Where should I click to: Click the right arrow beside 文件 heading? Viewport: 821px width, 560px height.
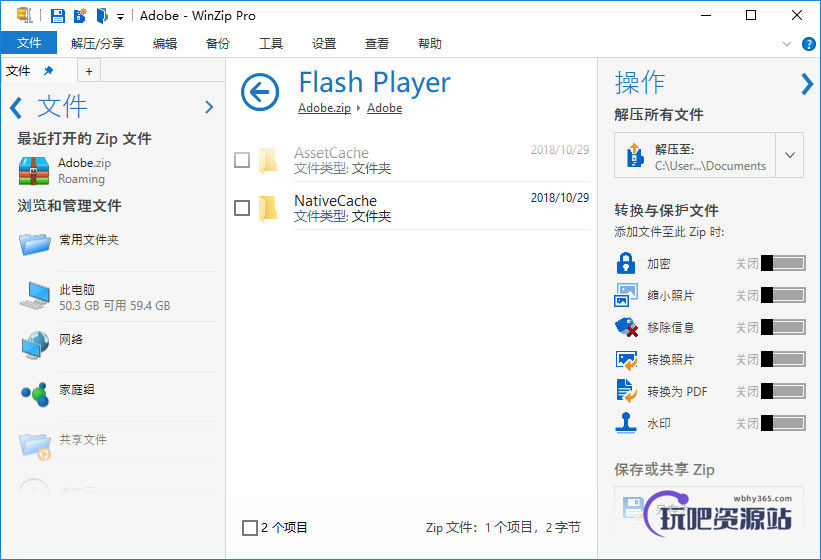209,107
